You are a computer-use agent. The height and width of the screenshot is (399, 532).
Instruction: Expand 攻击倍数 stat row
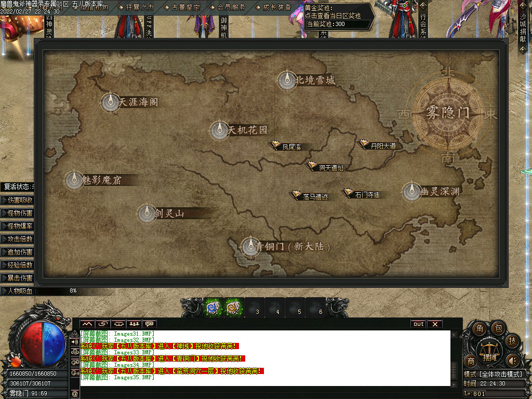[17, 239]
